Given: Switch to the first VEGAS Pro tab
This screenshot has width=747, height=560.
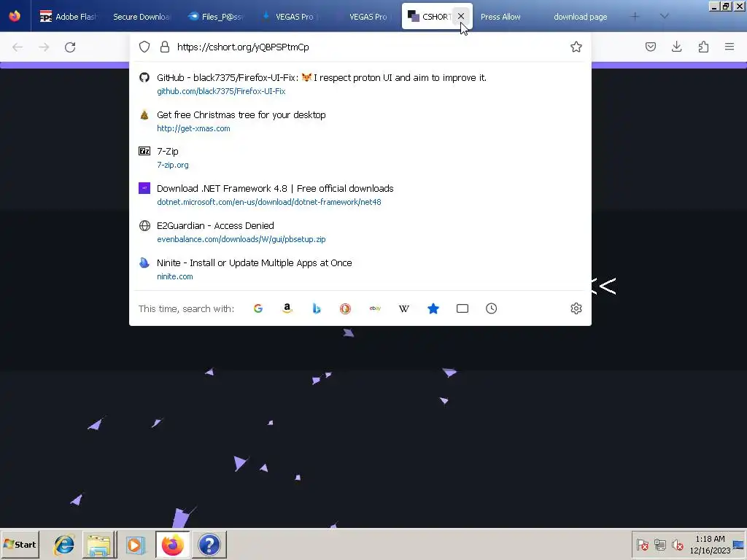Looking at the screenshot, I should pos(290,16).
